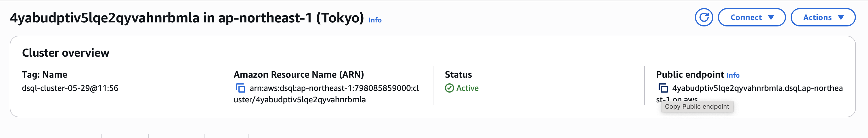The height and width of the screenshot is (138, 868).
Task: Copy the Amazon Resource Name ARN
Action: pyautogui.click(x=240, y=88)
